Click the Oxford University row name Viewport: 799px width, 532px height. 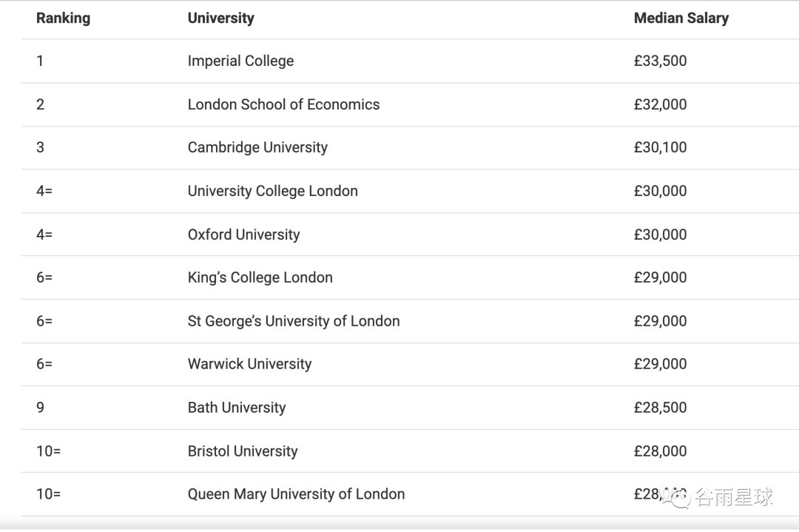click(x=243, y=235)
